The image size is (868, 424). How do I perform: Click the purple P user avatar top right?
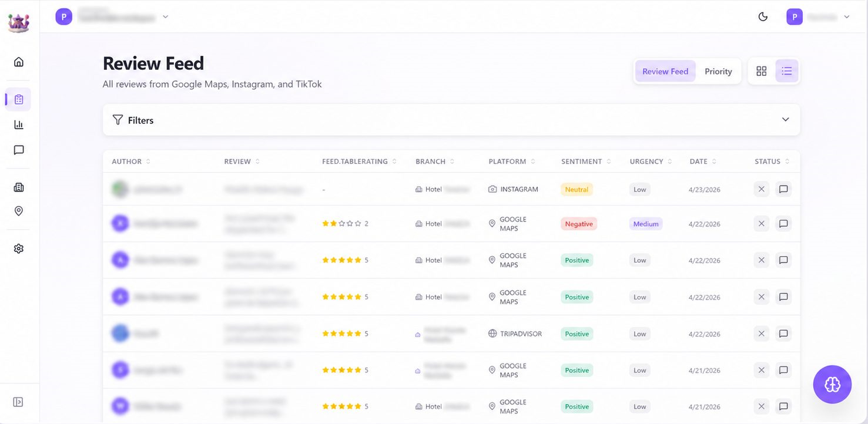coord(795,16)
